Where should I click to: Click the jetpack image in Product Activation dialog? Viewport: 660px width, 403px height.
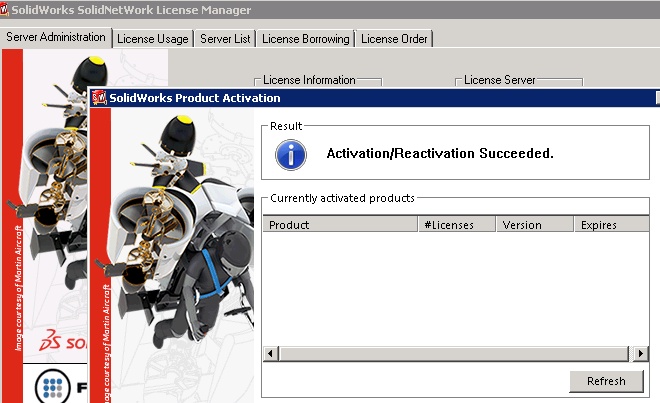point(172,255)
